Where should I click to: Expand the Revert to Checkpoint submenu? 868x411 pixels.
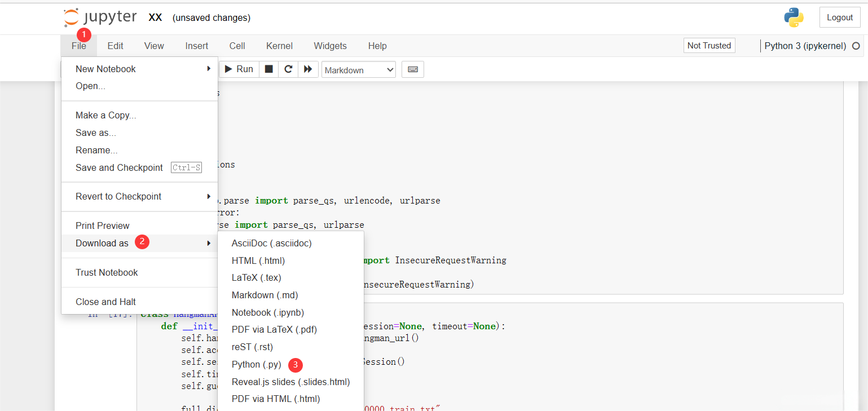(139, 196)
